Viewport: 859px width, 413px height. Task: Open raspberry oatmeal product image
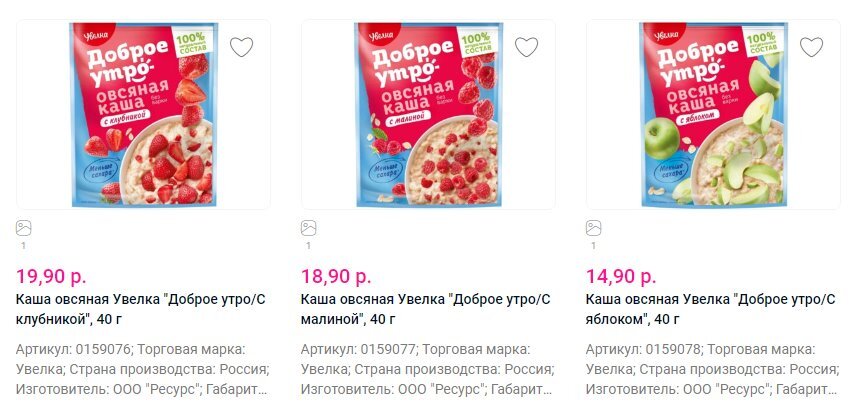pyautogui.click(x=428, y=115)
